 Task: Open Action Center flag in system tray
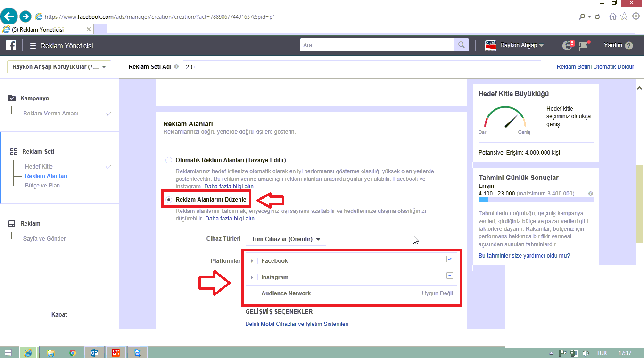click(563, 353)
